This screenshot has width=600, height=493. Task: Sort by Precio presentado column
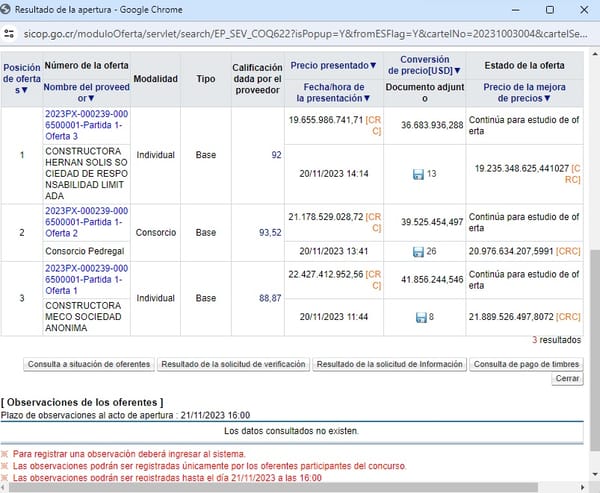tap(333, 65)
